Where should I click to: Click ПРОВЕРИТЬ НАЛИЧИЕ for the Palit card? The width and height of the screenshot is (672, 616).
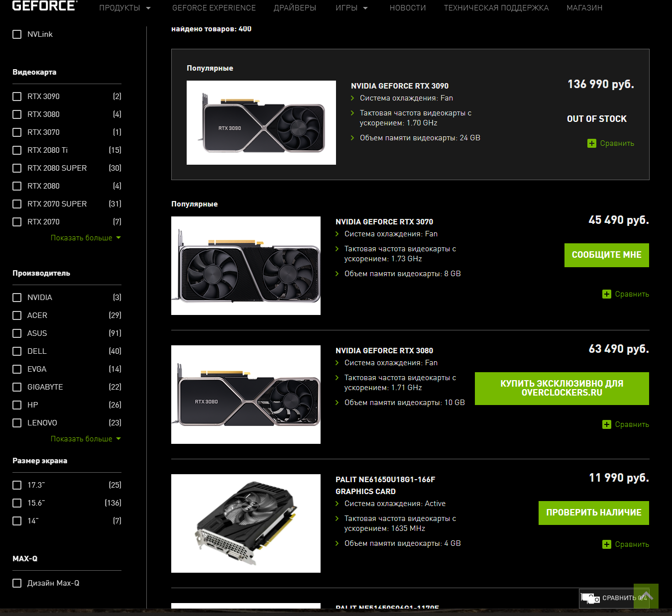click(x=594, y=513)
